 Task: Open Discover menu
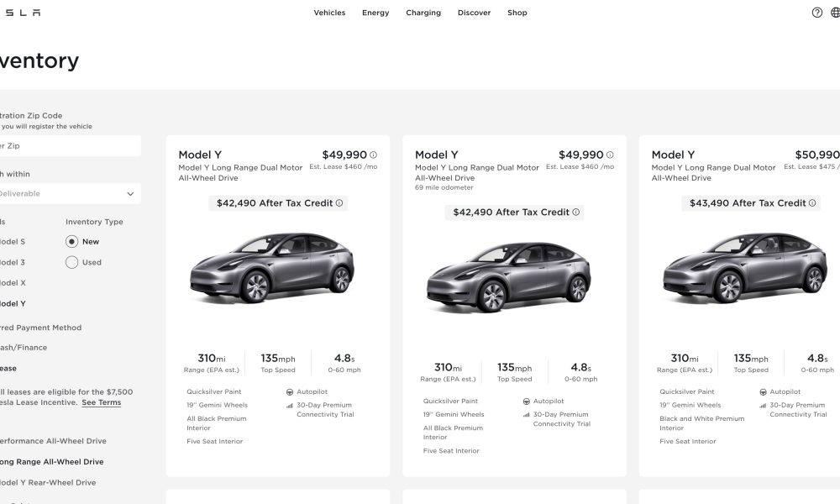(x=474, y=13)
